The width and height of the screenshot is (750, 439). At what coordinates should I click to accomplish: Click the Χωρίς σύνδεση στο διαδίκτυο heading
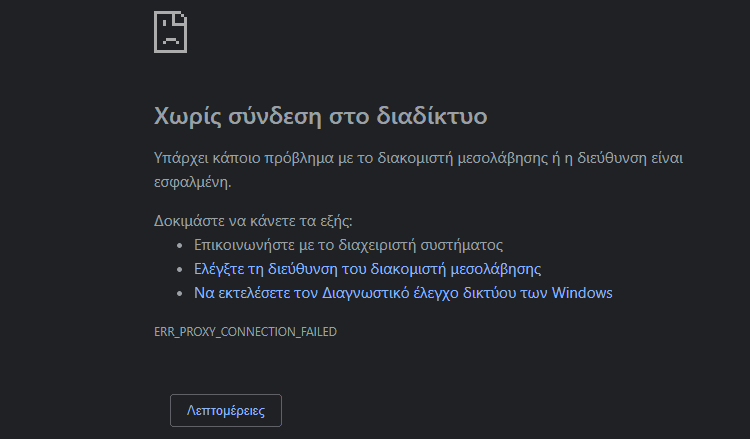coord(320,116)
